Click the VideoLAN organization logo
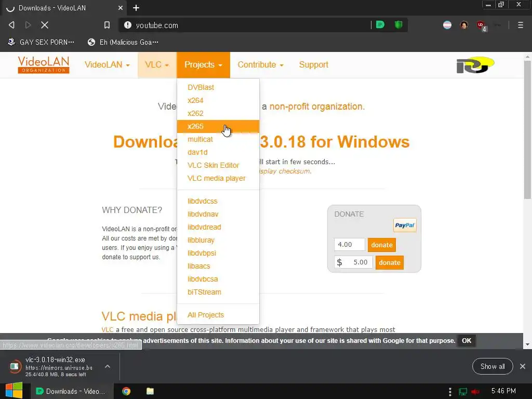The height and width of the screenshot is (399, 532). click(x=44, y=65)
